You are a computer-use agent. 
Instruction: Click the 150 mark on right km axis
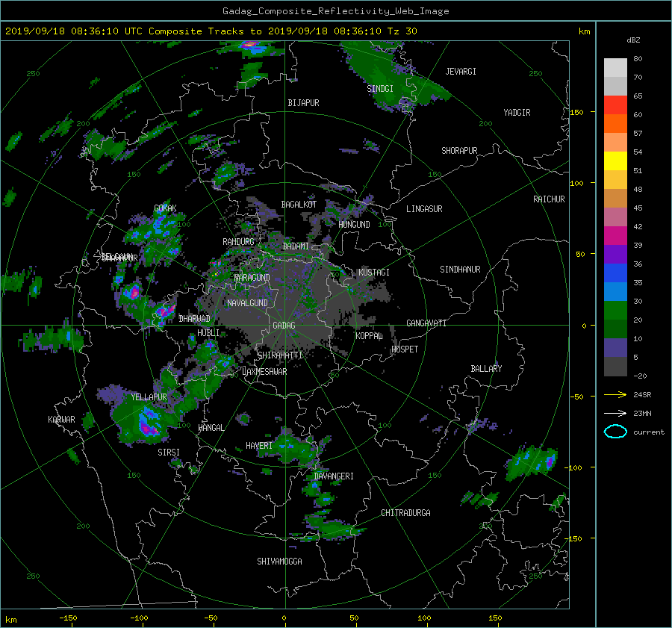click(576, 112)
